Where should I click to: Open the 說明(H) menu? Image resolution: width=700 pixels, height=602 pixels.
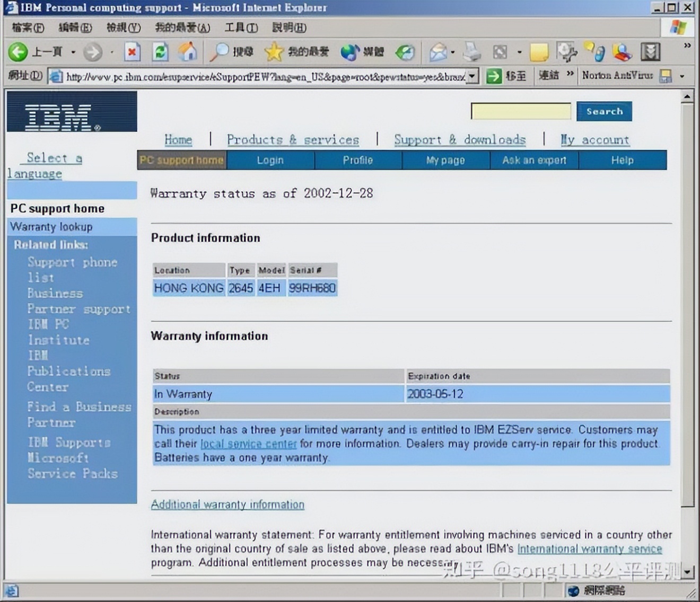point(289,28)
